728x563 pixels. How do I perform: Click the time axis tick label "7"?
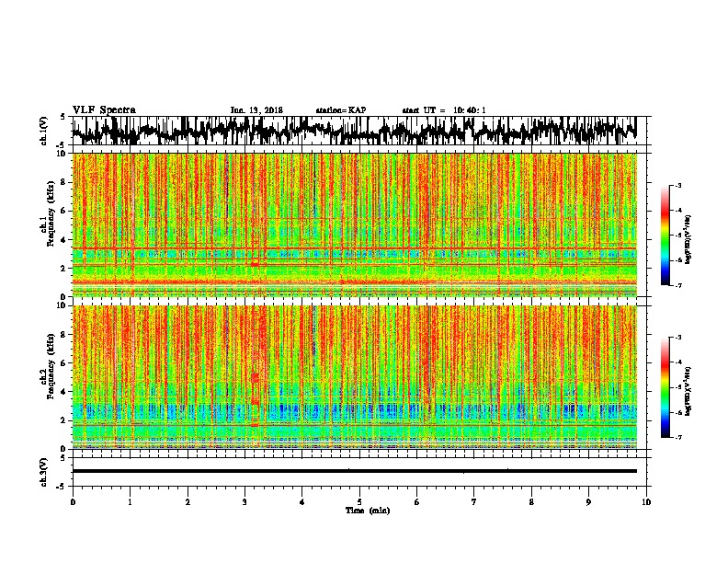point(474,502)
